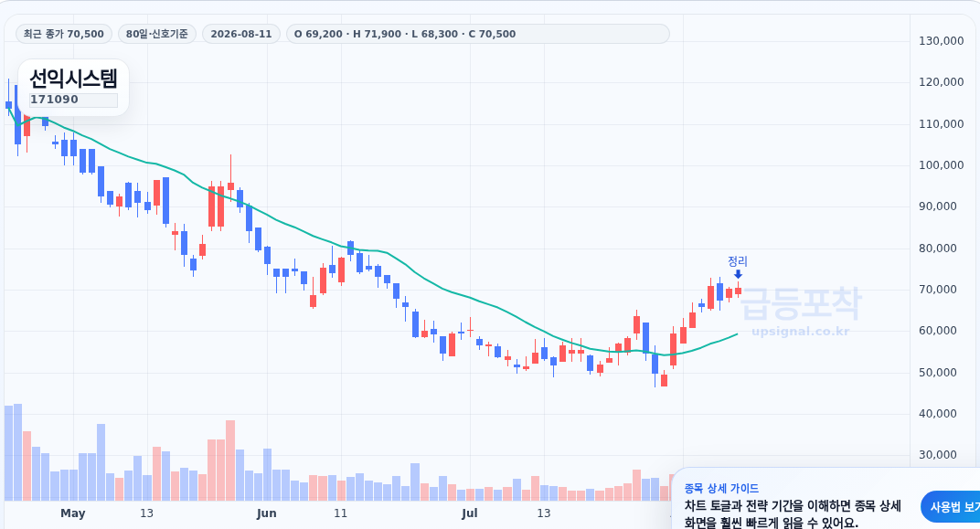The image size is (980, 529).
Task: Click the Jul date axis label
Action: (469, 513)
